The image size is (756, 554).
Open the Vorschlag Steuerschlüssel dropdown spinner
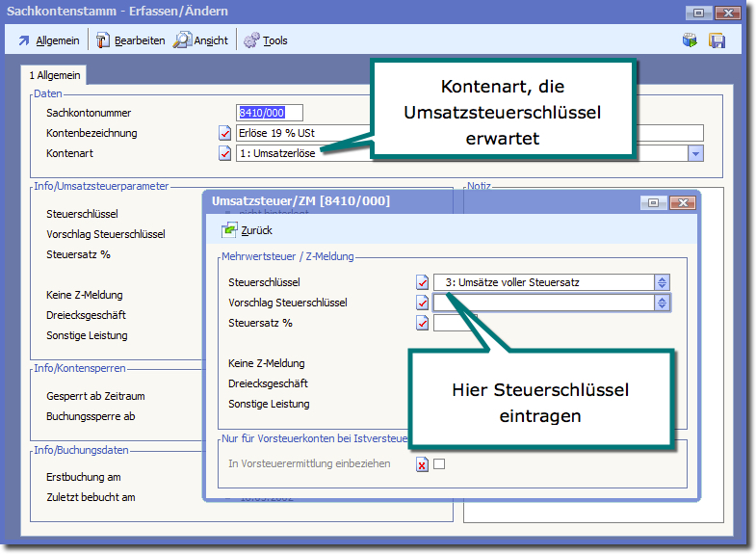point(662,303)
